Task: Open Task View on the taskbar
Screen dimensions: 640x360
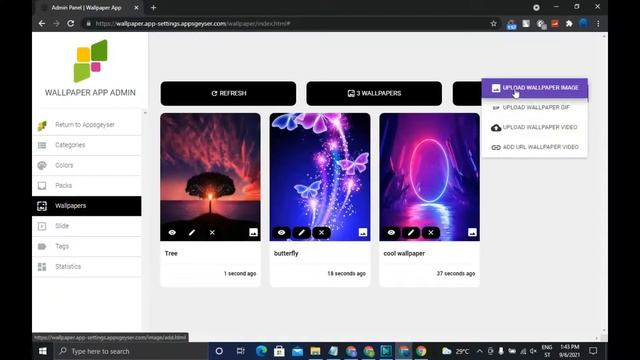Action: (x=241, y=351)
